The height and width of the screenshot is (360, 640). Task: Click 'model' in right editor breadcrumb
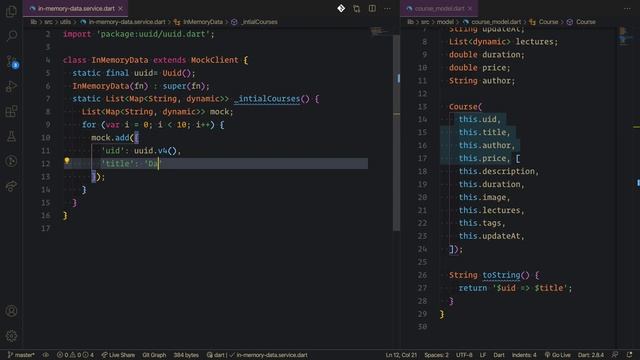pos(445,22)
